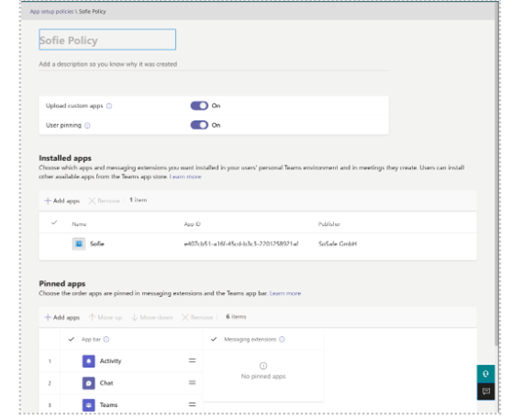Image resolution: width=522 pixels, height=420 pixels.
Task: Click the Activity app icon
Action: [88, 361]
